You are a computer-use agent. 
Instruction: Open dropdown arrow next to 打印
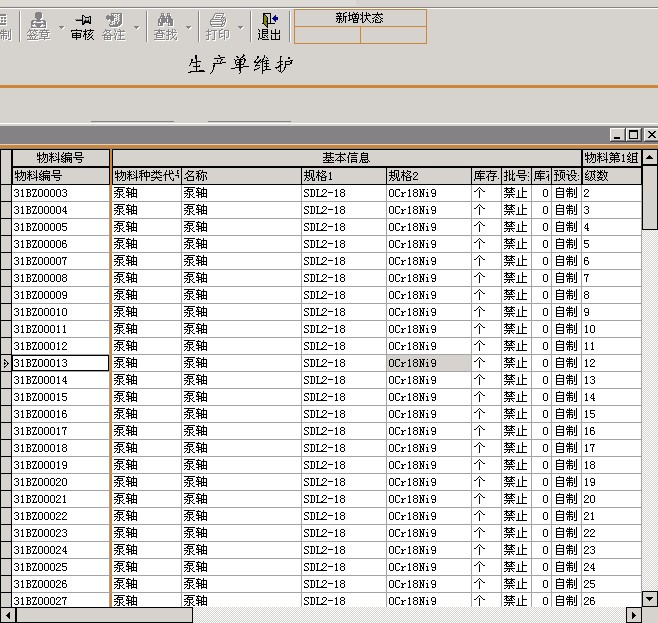pos(240,27)
